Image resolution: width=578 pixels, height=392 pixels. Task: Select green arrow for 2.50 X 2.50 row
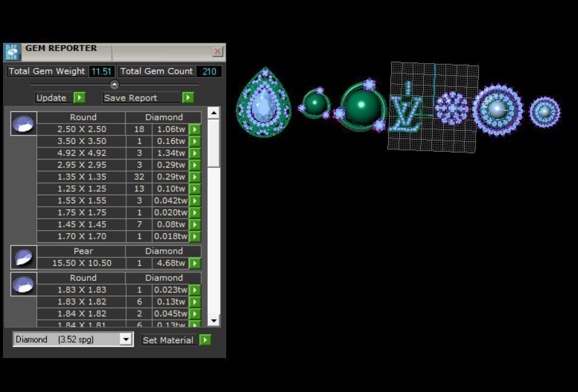coord(195,129)
